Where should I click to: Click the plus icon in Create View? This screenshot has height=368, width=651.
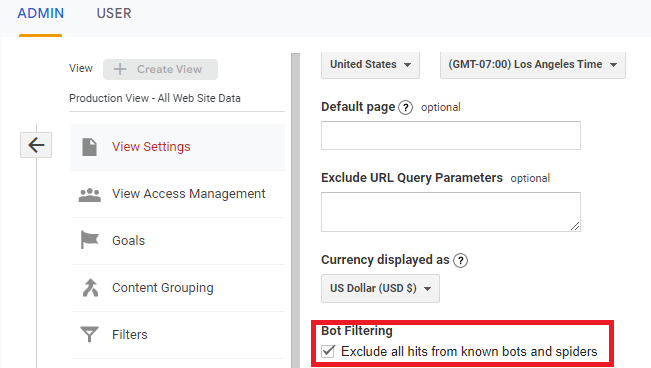(x=120, y=69)
